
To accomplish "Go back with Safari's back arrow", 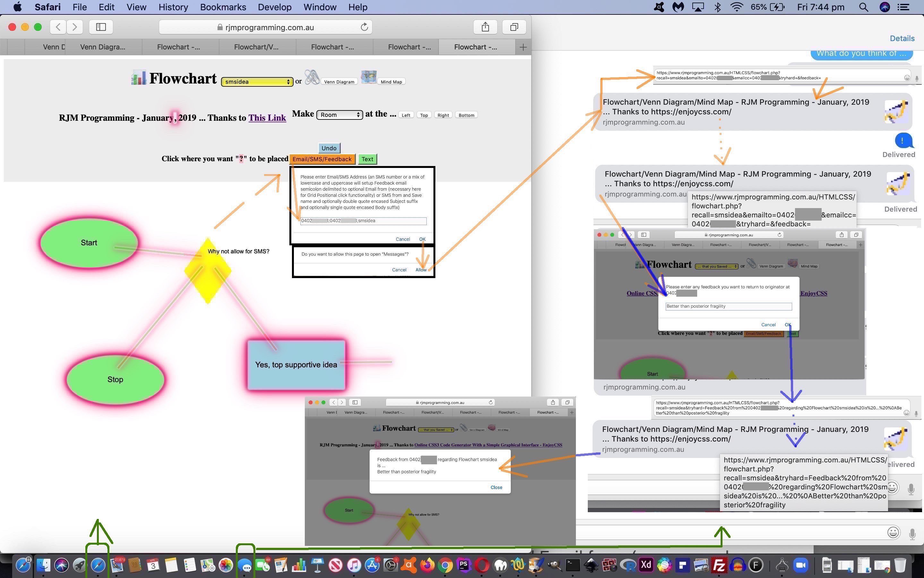I will point(58,27).
